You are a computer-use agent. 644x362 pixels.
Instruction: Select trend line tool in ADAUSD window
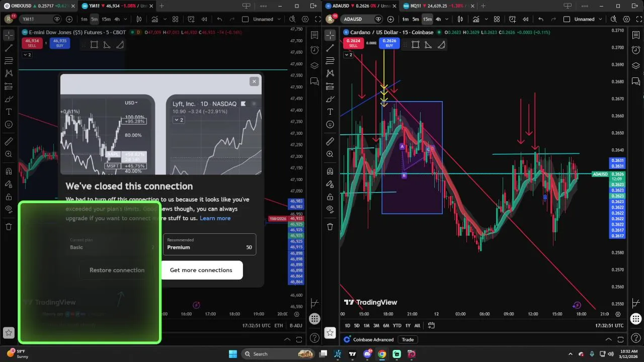(x=330, y=48)
